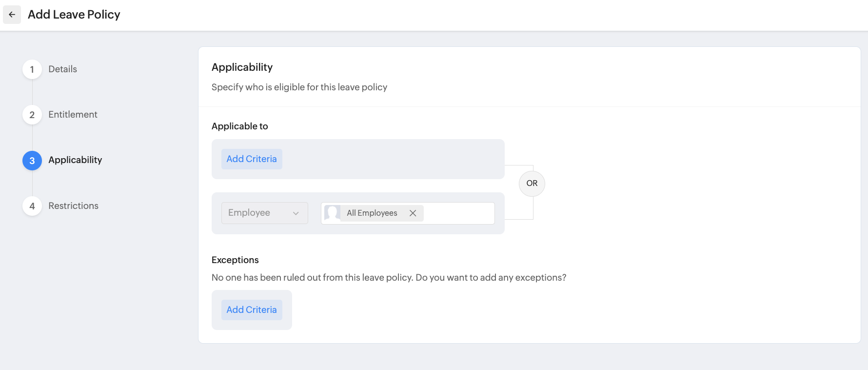Click the step 1 number circle
868x370 pixels.
[x=32, y=69]
